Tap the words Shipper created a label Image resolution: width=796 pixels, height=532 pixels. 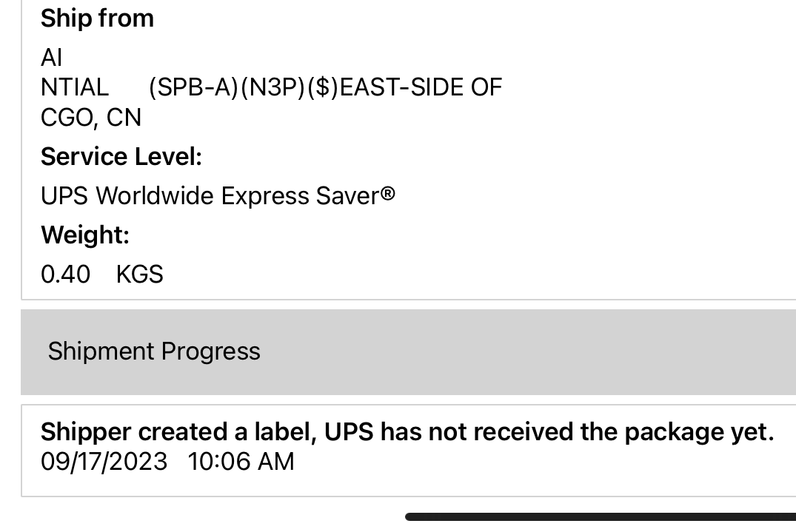click(x=178, y=432)
